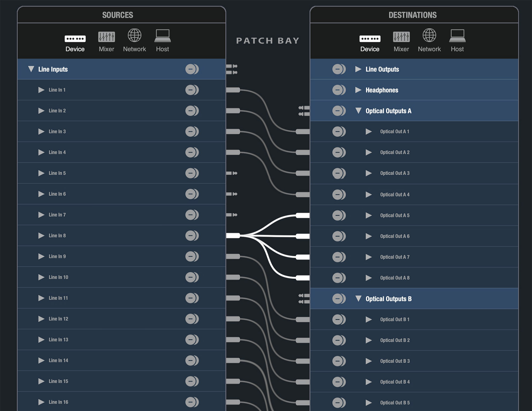Click the Optical Out A 7 cable plug
This screenshot has width=532, height=411.
pos(303,257)
